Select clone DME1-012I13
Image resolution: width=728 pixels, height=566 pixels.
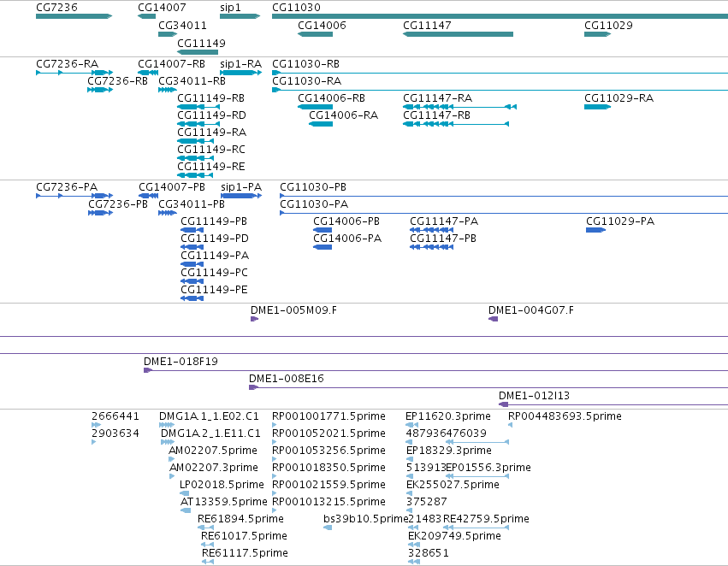coord(613,404)
